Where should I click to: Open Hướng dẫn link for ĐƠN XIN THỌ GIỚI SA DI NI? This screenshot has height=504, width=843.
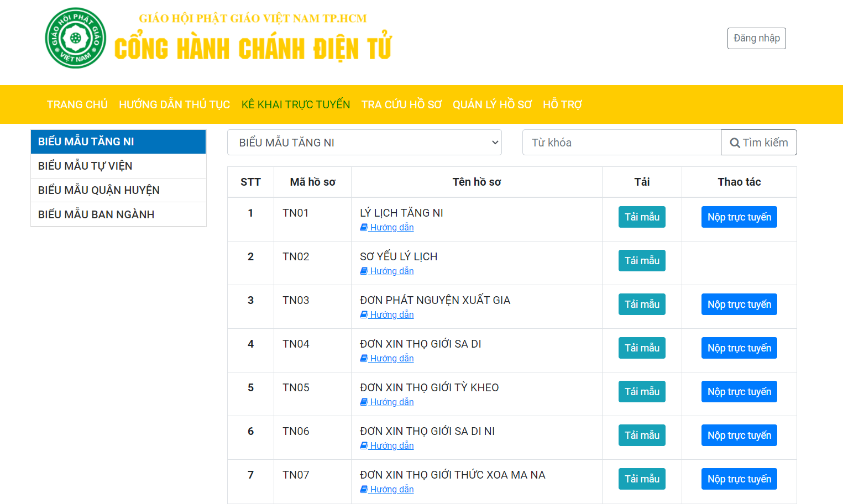[x=391, y=446]
